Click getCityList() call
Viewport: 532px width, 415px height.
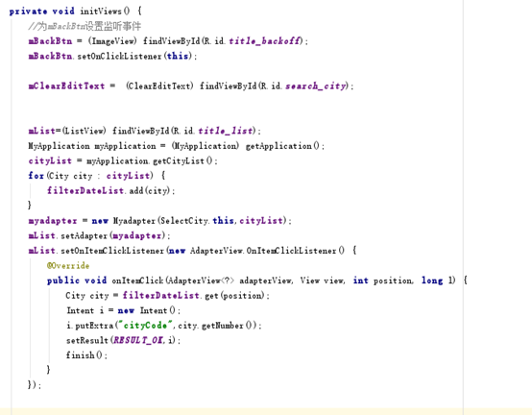pyautogui.click(x=182, y=160)
